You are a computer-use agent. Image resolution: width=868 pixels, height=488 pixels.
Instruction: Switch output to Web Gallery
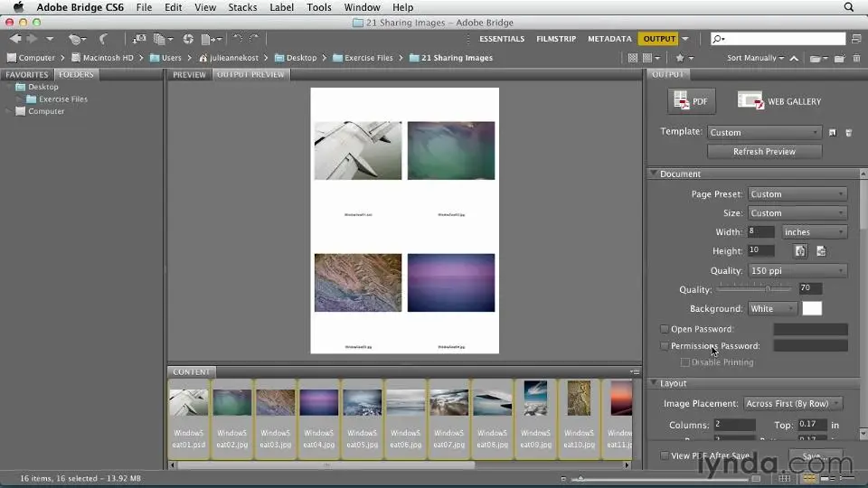click(779, 102)
